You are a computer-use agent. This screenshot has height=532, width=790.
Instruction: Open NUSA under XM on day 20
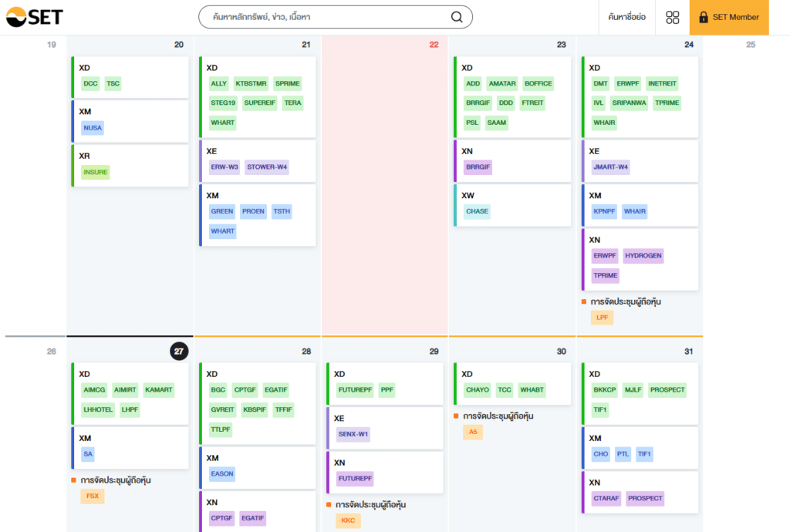(93, 128)
